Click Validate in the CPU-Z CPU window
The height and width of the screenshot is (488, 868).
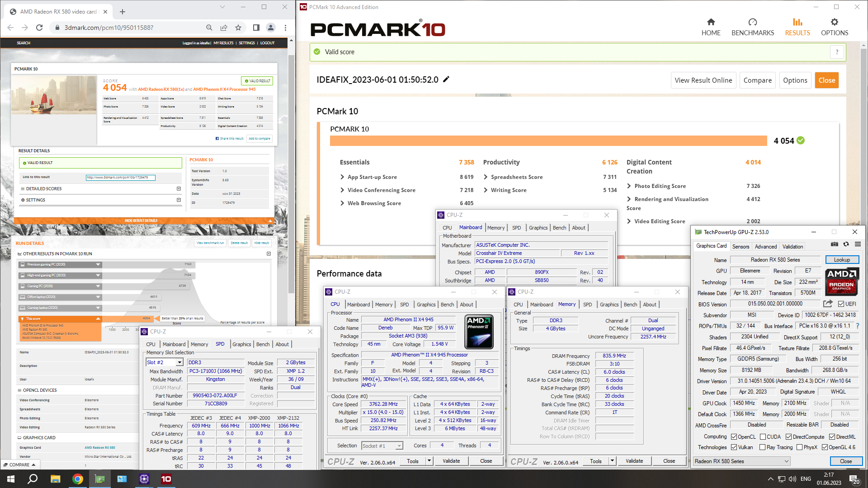click(x=451, y=461)
